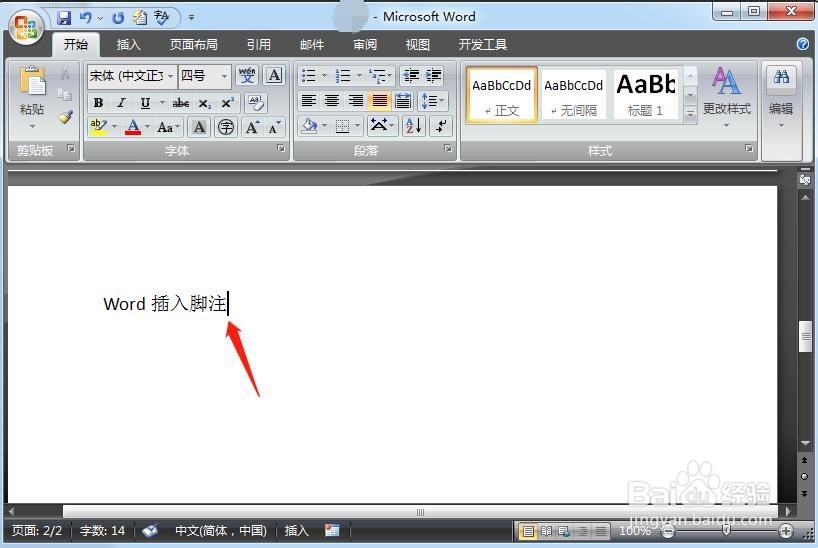The height and width of the screenshot is (548, 818).
Task: Cut selection with scissors icon
Action: 65,73
